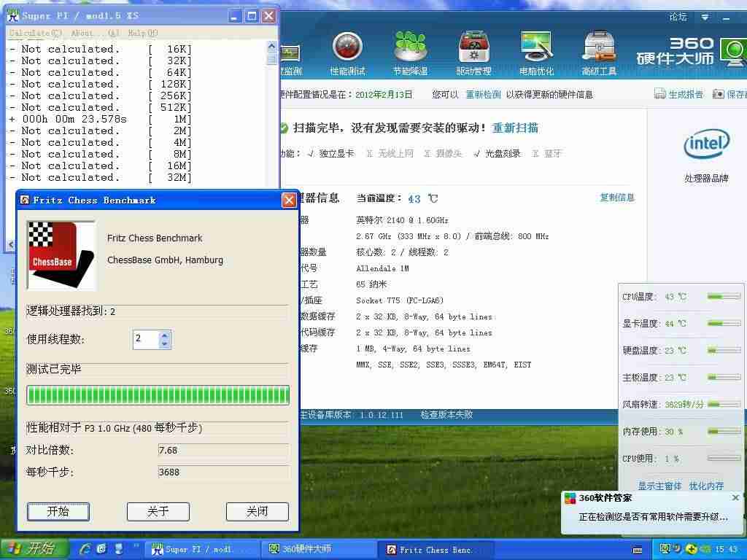Switch to Fritz Chess Benchmark taskbar button
This screenshot has height=560, width=747.
pyautogui.click(x=435, y=550)
